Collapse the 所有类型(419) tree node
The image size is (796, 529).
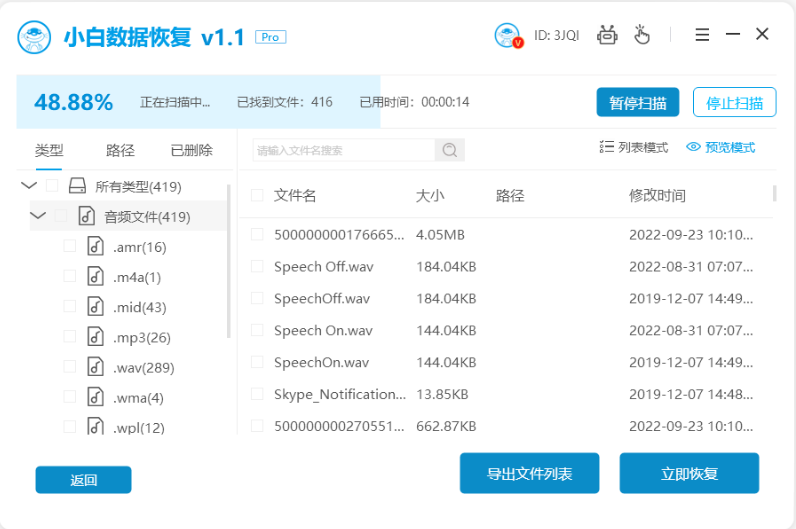(x=28, y=186)
